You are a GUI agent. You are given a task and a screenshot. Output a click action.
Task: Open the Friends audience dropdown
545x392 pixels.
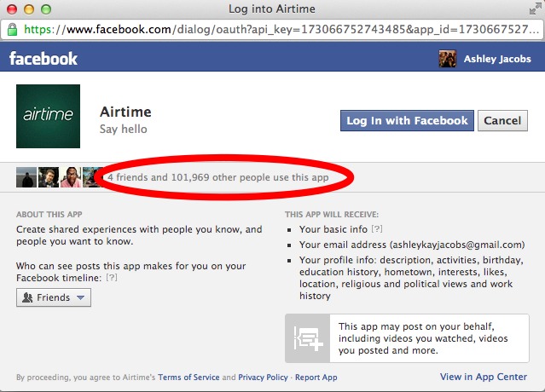tap(54, 297)
